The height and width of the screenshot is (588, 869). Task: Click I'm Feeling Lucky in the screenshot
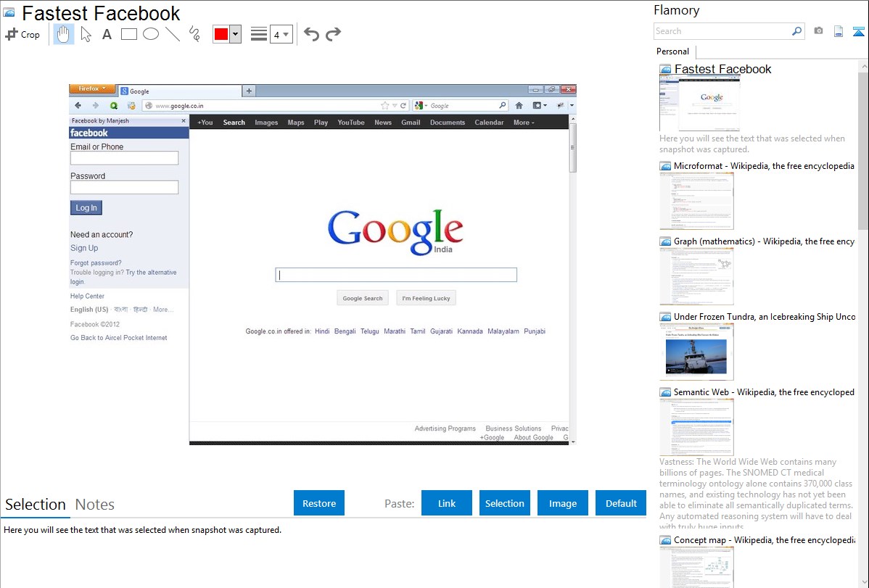point(427,298)
